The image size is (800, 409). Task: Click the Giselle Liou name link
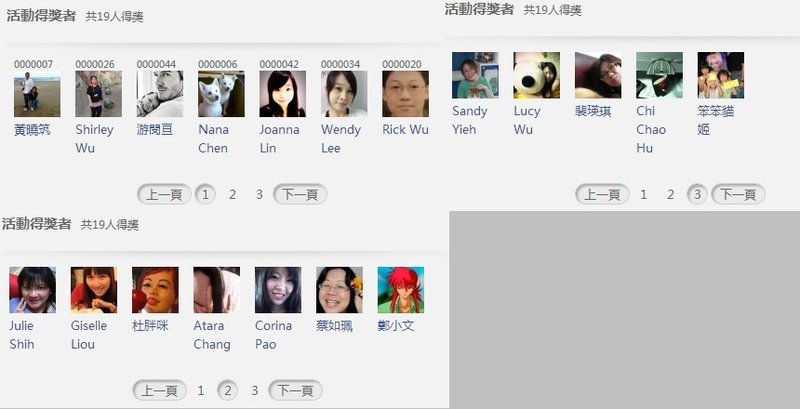pyautogui.click(x=89, y=335)
